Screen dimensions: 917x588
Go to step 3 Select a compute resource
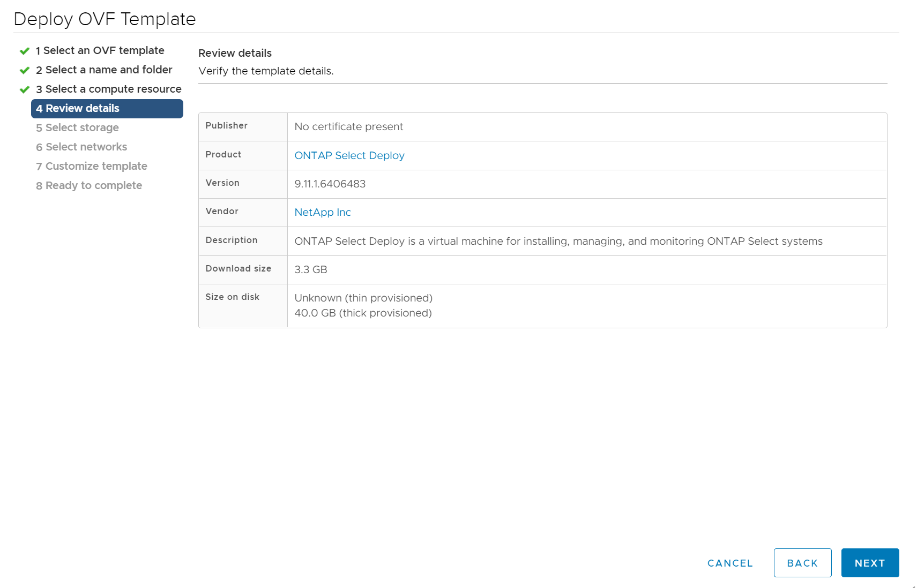click(x=109, y=89)
